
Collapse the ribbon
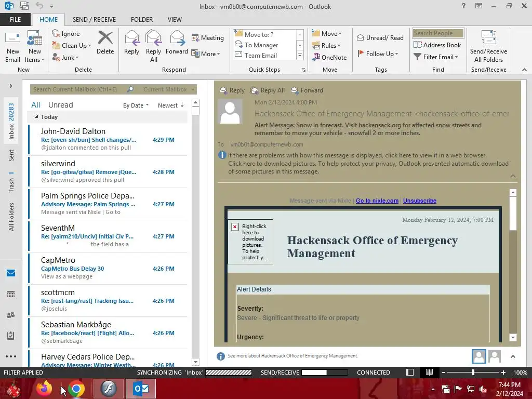(524, 70)
